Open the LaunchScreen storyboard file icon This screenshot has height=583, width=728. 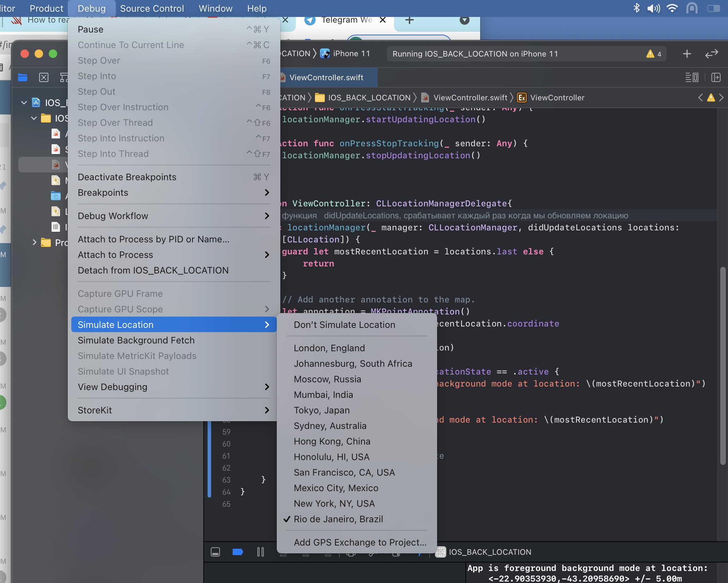(56, 211)
